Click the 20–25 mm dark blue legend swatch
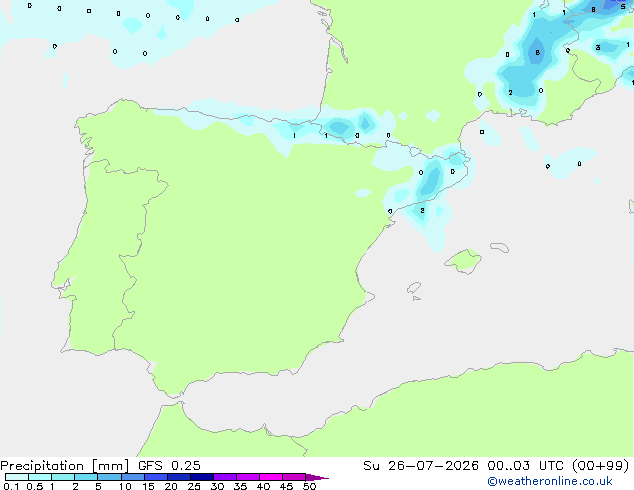This screenshot has width=634, height=490. pyautogui.click(x=179, y=477)
